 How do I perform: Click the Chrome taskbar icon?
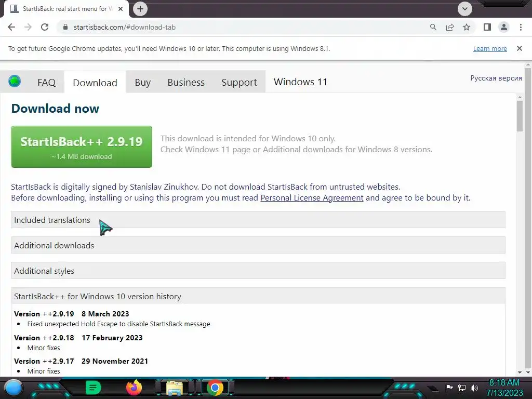[215, 388]
